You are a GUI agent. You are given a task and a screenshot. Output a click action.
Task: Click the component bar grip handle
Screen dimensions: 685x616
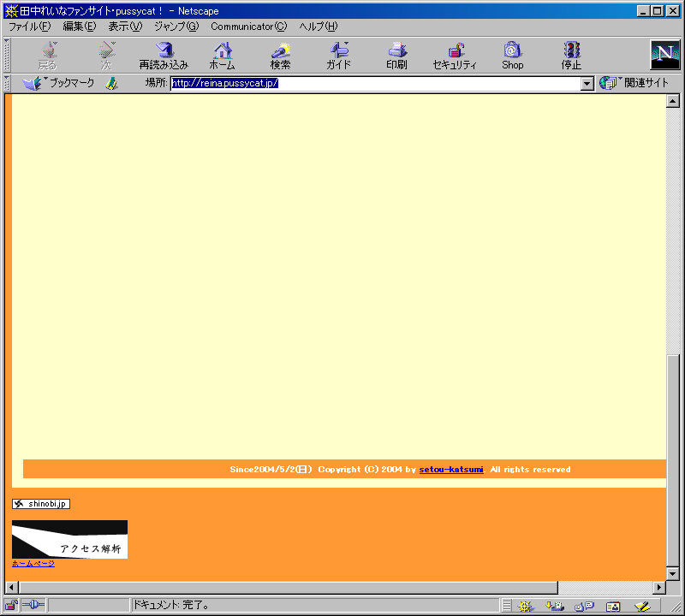[x=507, y=606]
